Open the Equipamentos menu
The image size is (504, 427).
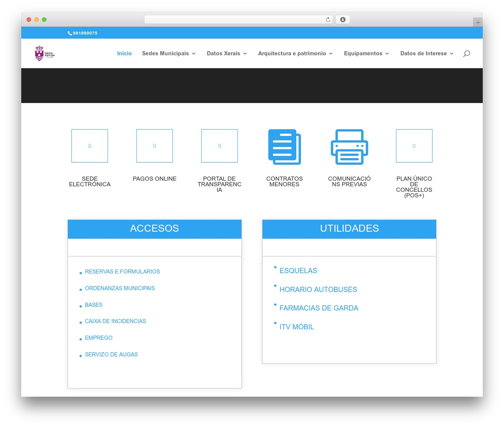363,54
